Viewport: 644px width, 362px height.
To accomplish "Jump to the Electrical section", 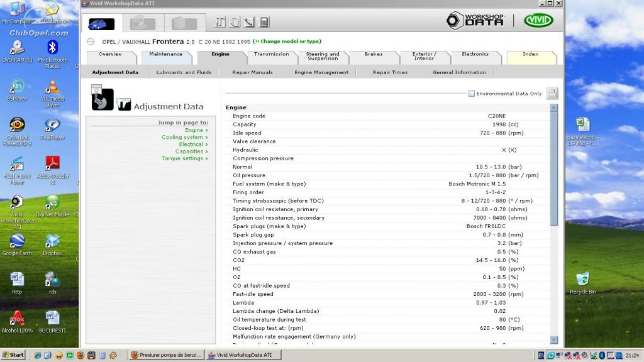I will (194, 145).
